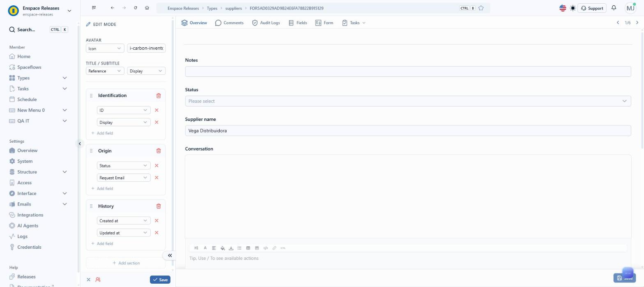
Task: Add a new section
Action: click(126, 263)
